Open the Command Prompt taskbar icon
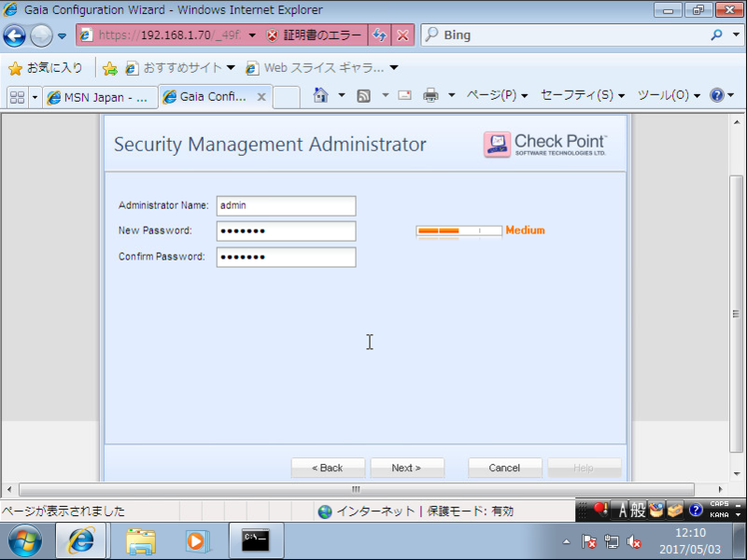The image size is (747, 560). click(256, 541)
